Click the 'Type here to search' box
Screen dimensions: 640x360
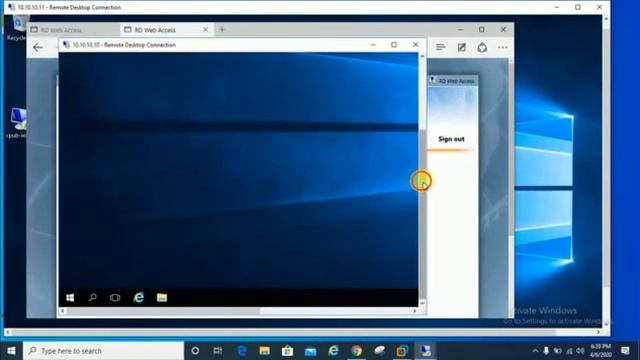tap(104, 351)
